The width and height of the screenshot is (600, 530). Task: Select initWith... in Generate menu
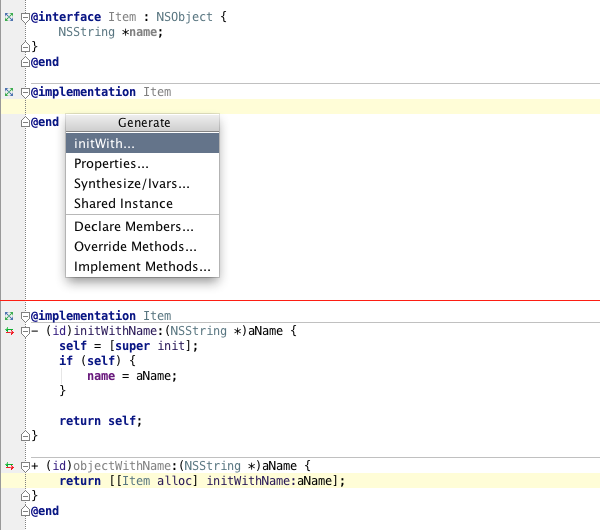coord(142,143)
